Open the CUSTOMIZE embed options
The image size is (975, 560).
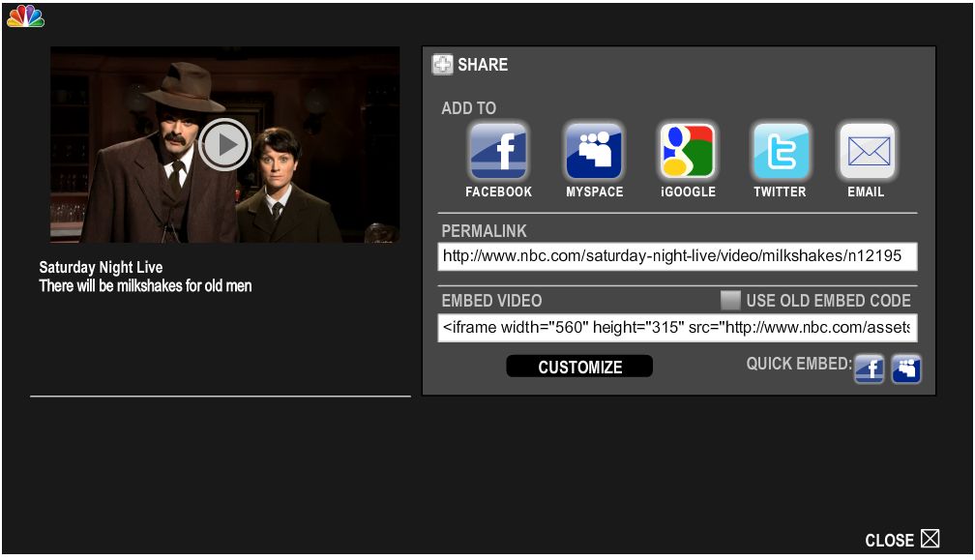[x=579, y=366]
